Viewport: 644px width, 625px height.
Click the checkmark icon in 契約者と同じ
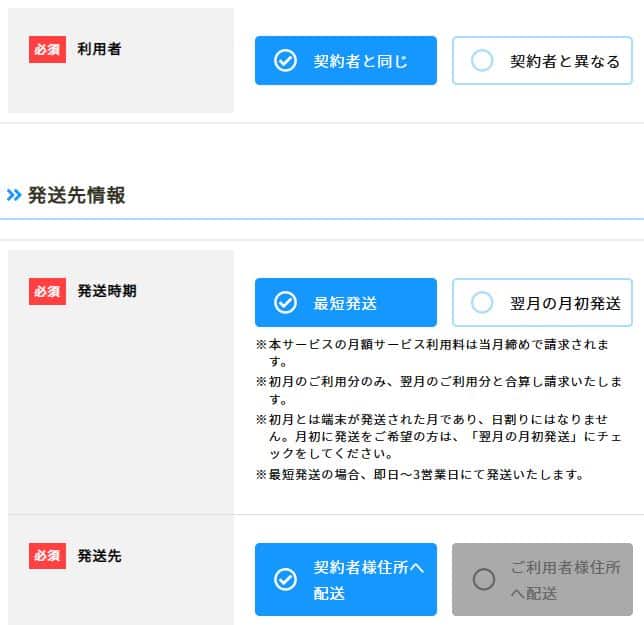(x=285, y=61)
